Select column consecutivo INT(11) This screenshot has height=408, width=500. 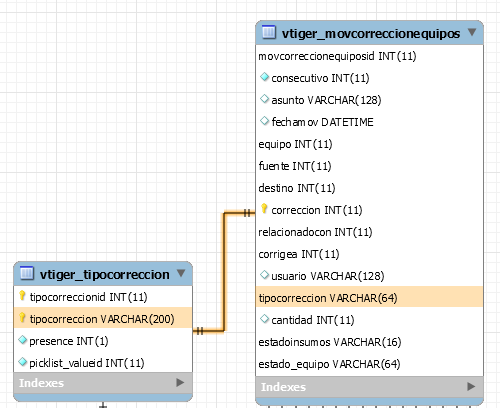click(x=369, y=78)
